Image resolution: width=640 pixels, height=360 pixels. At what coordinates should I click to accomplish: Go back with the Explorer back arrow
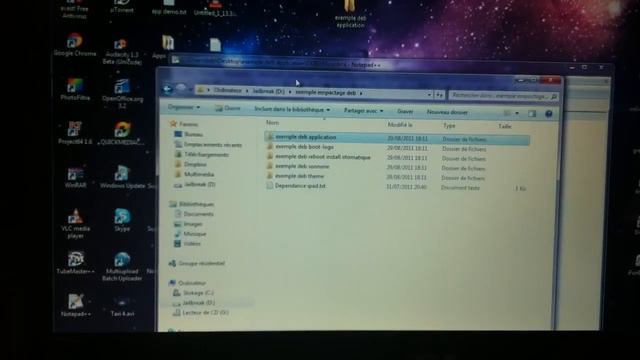tap(167, 89)
